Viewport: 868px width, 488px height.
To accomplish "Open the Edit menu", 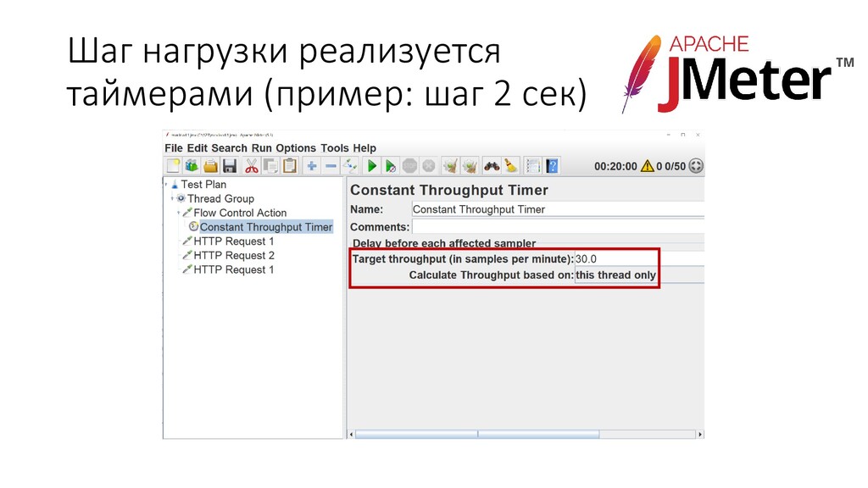I will coord(197,148).
